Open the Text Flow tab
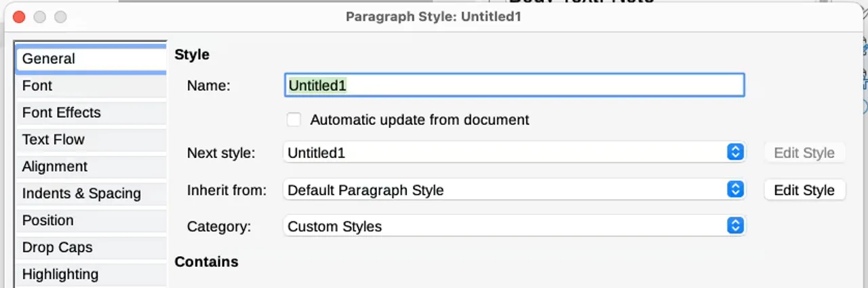Screen dimensions: 868x288 coord(91,140)
